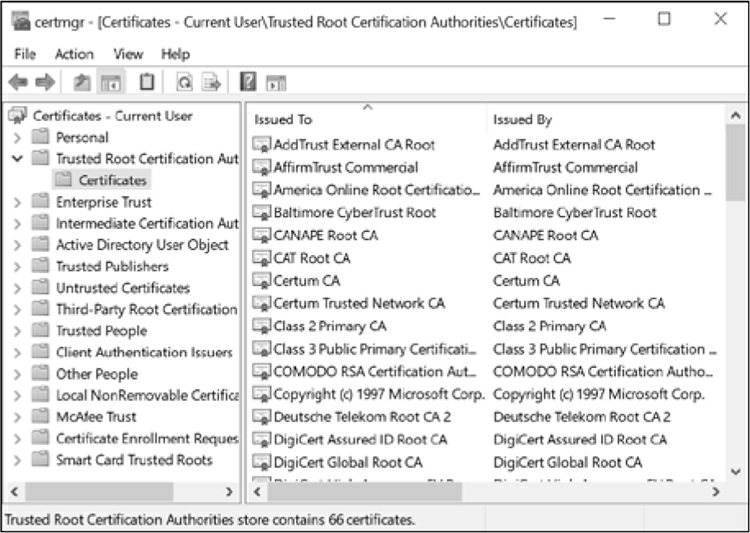Image resolution: width=750 pixels, height=533 pixels.
Task: Click the Certificates - Current User root icon
Action: pyautogui.click(x=18, y=115)
